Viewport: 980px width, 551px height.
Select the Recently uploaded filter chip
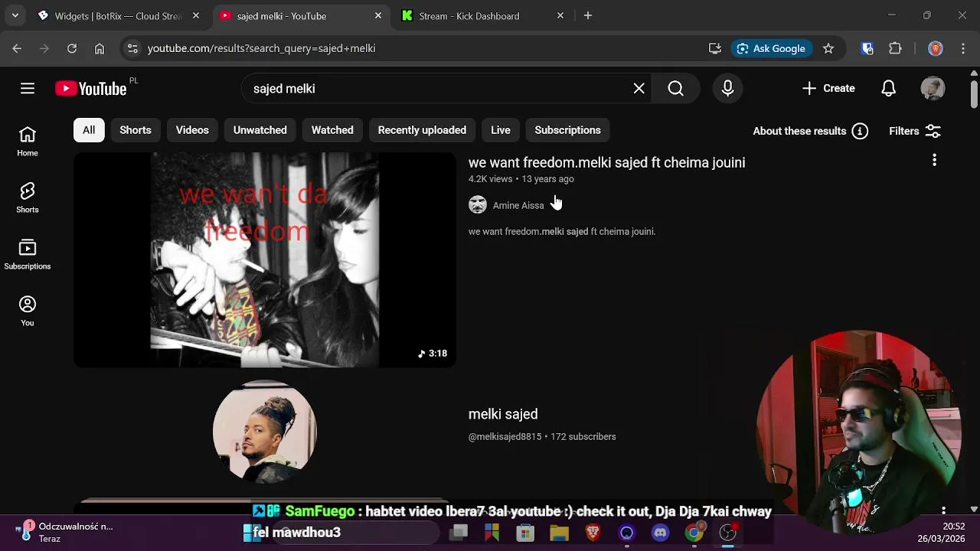click(422, 130)
